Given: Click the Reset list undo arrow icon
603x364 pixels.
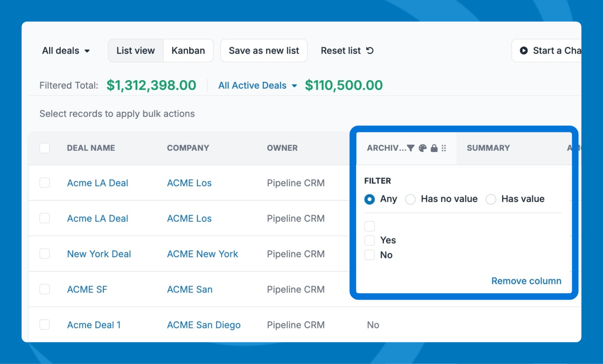Looking at the screenshot, I should click(x=370, y=51).
